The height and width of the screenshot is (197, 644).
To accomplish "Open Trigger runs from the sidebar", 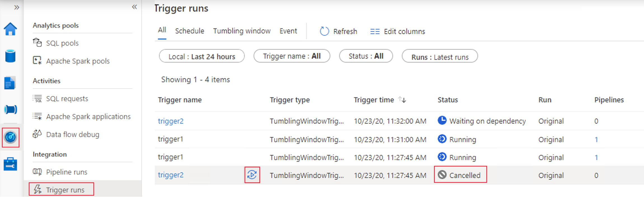I will point(65,190).
